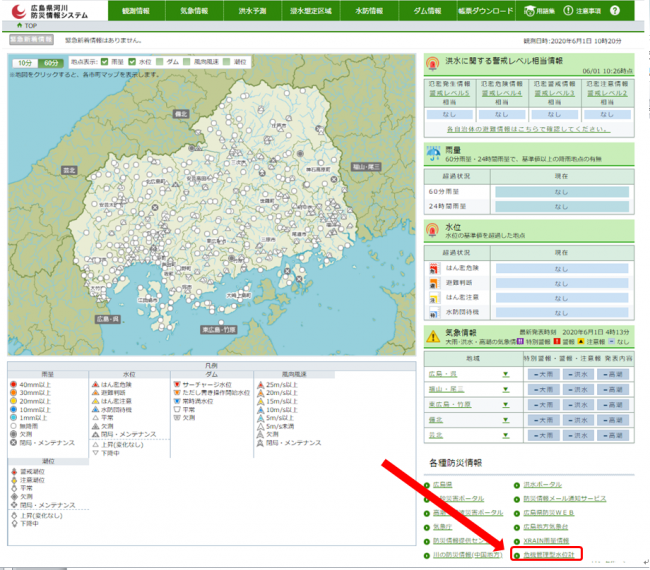Click green bullet beside 気象庁 link
650x570 pixels.
(x=427, y=527)
